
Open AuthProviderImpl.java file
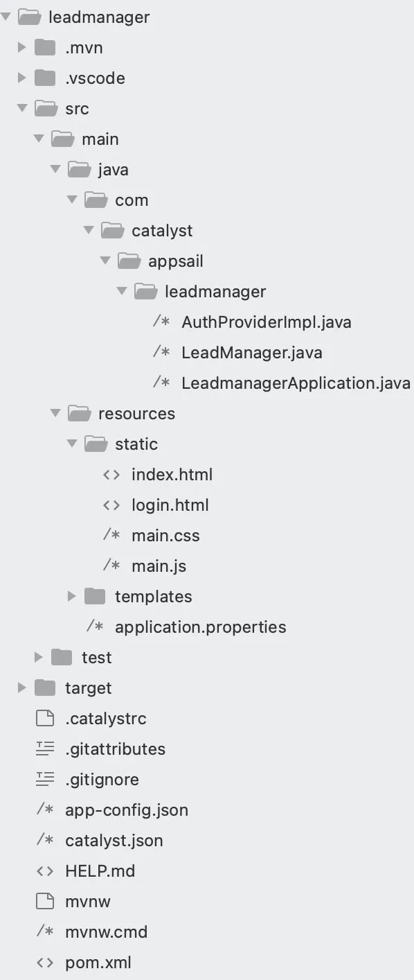(x=267, y=322)
